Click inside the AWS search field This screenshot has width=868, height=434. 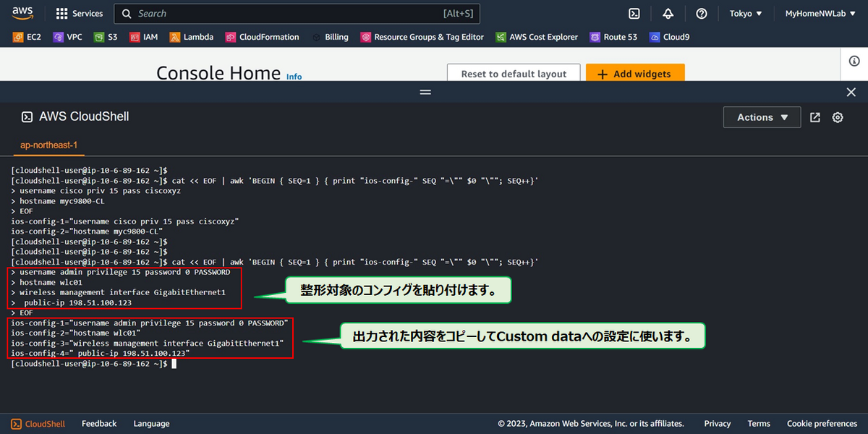(289, 13)
